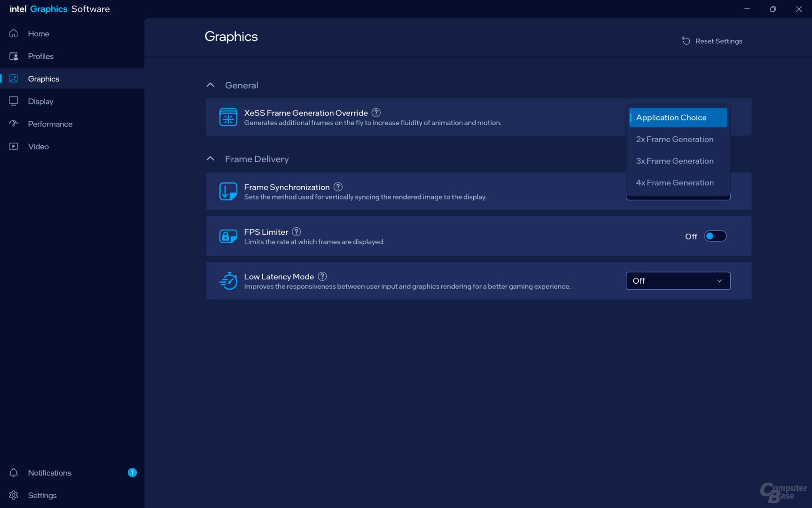
Task: Go to the Display section
Action: (x=40, y=102)
